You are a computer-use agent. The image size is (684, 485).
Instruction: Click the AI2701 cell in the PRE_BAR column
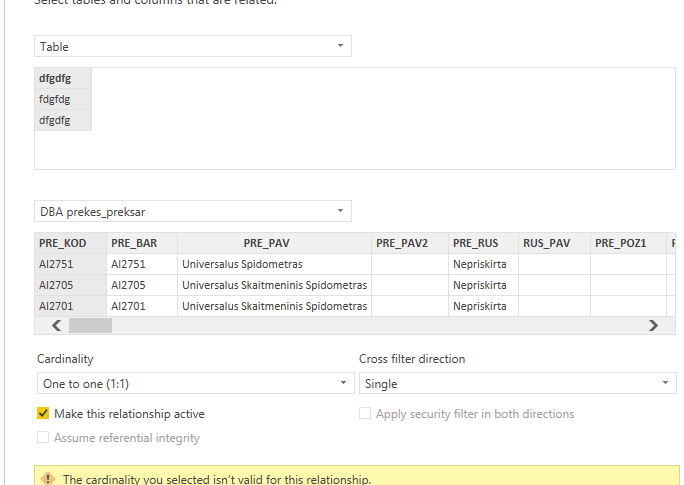click(142, 306)
